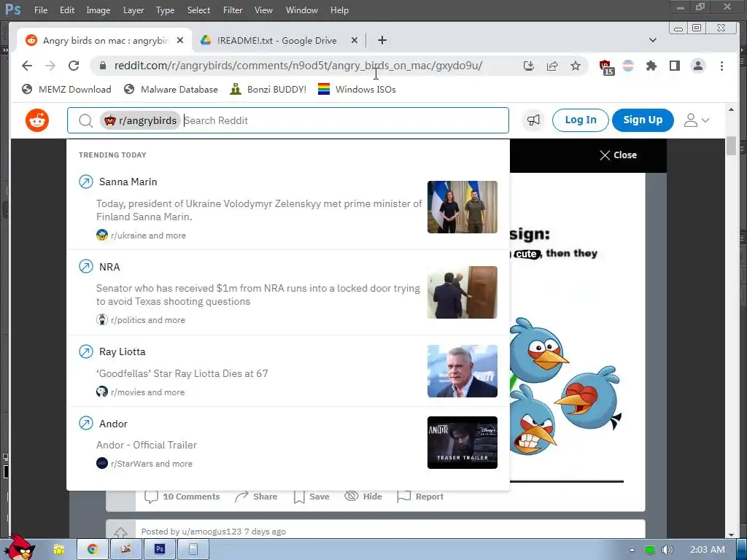Viewport: 747px width, 560px height.
Task: Open the Windows ISOs bookmark
Action: [357, 89]
